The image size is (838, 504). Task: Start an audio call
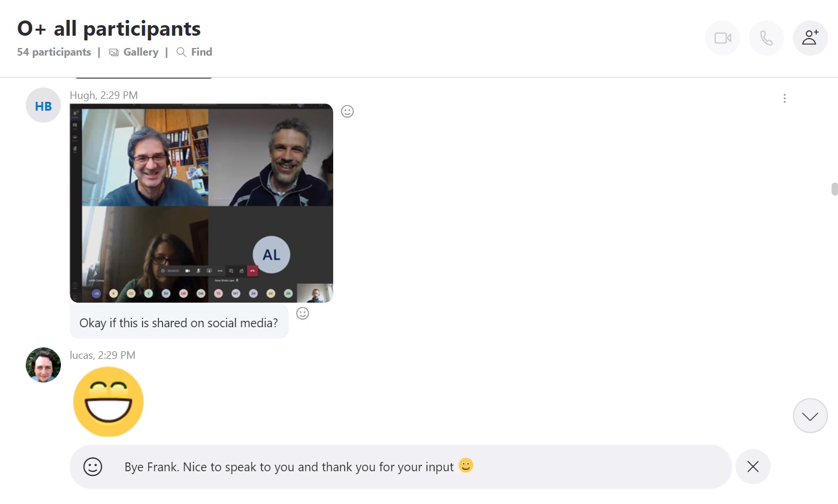click(x=766, y=37)
